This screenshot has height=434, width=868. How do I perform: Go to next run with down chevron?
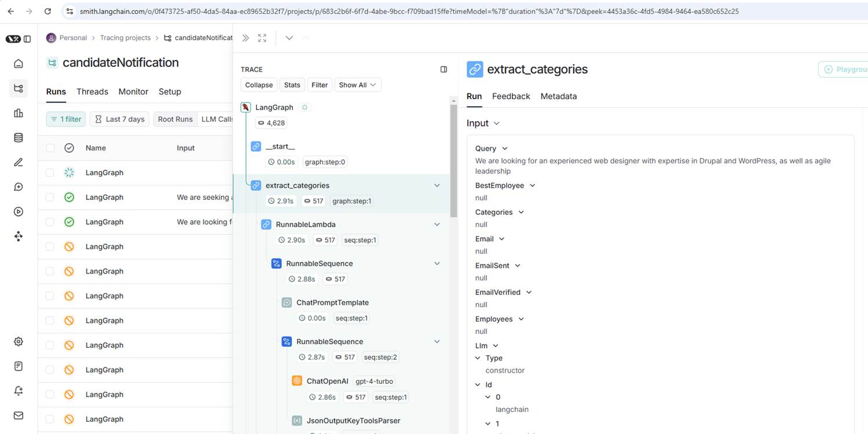point(289,38)
